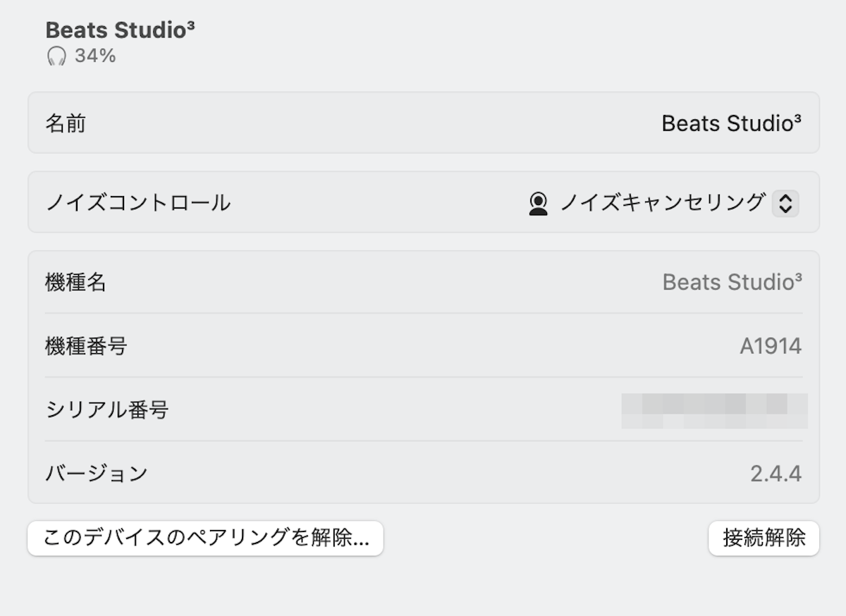Select the 2.4.4 version value
Image resolution: width=846 pixels, height=616 pixels.
pyautogui.click(x=775, y=474)
